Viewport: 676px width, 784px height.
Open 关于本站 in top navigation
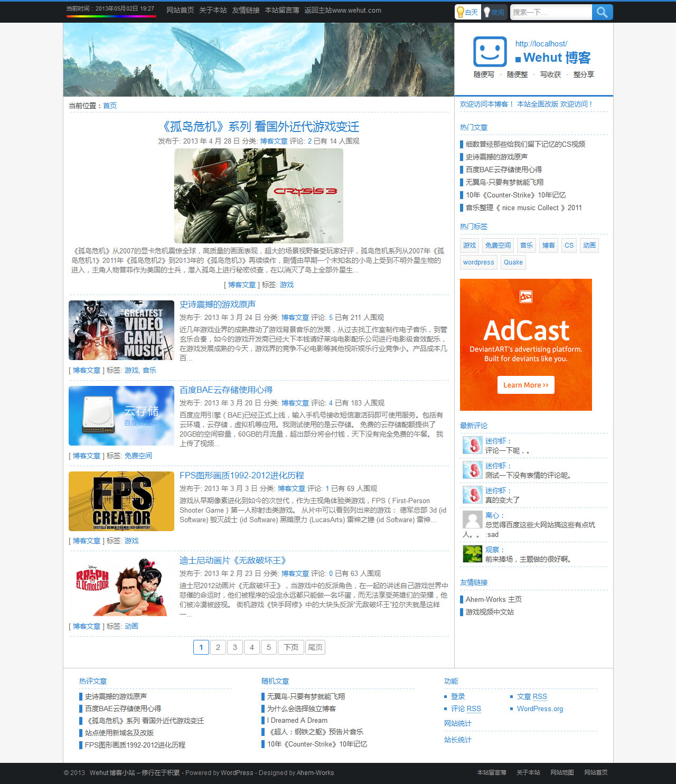[x=213, y=10]
